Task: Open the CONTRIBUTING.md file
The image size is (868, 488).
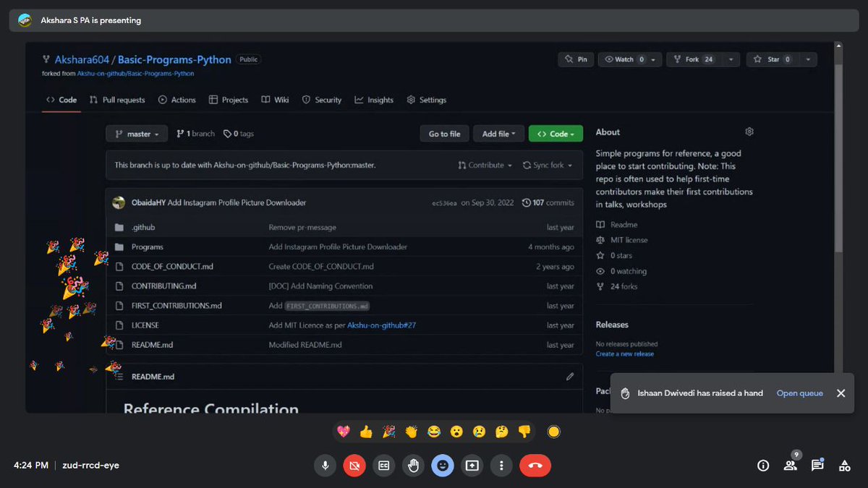Action: [x=163, y=286]
